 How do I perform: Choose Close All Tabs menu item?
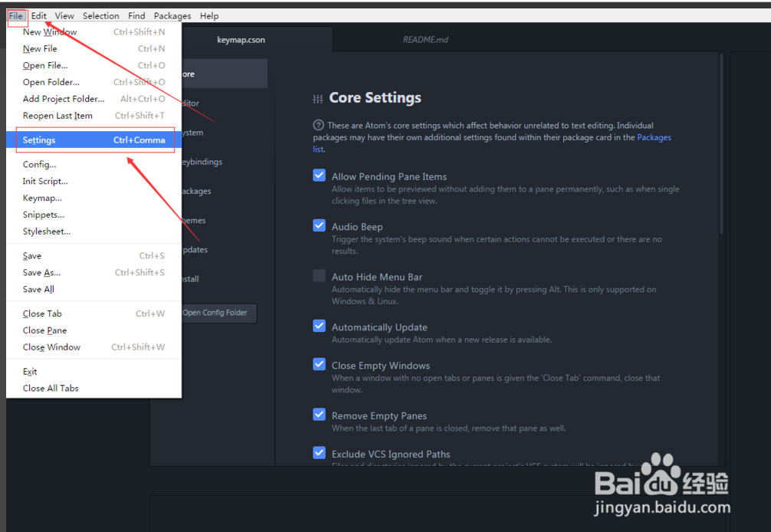[x=51, y=388]
